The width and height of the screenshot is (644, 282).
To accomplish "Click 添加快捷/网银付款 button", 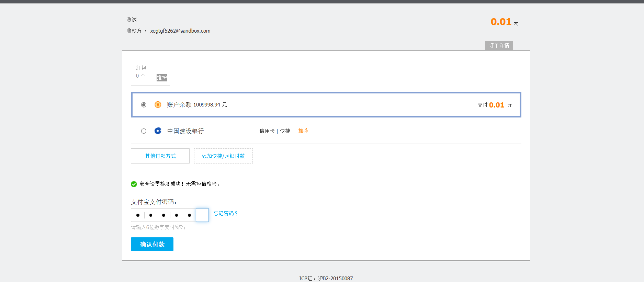I will 223,156.
